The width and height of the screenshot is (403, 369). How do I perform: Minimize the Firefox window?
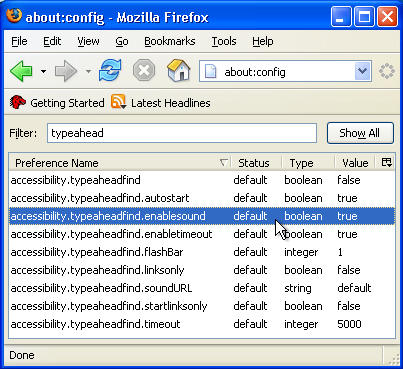coord(341,17)
